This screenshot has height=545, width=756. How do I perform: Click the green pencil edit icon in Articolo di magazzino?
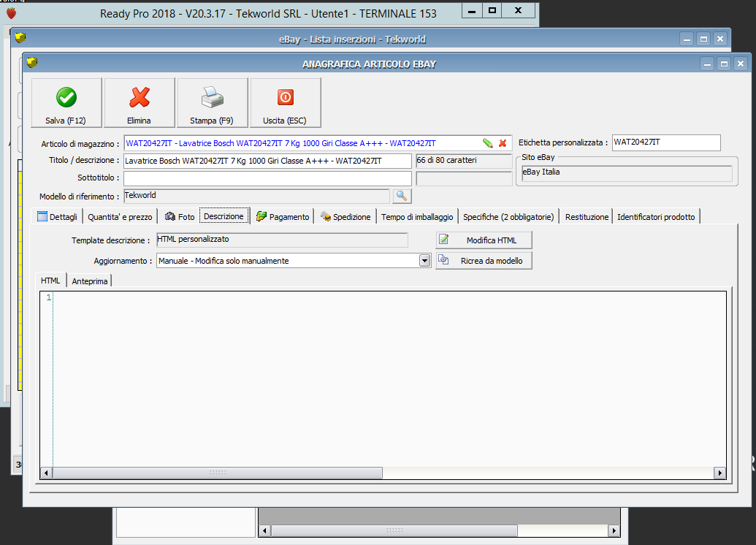click(487, 143)
